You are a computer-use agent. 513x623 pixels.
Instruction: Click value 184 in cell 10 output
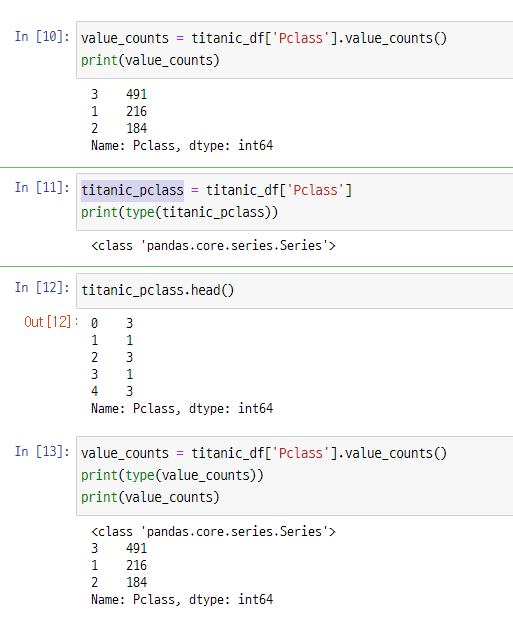click(137, 129)
